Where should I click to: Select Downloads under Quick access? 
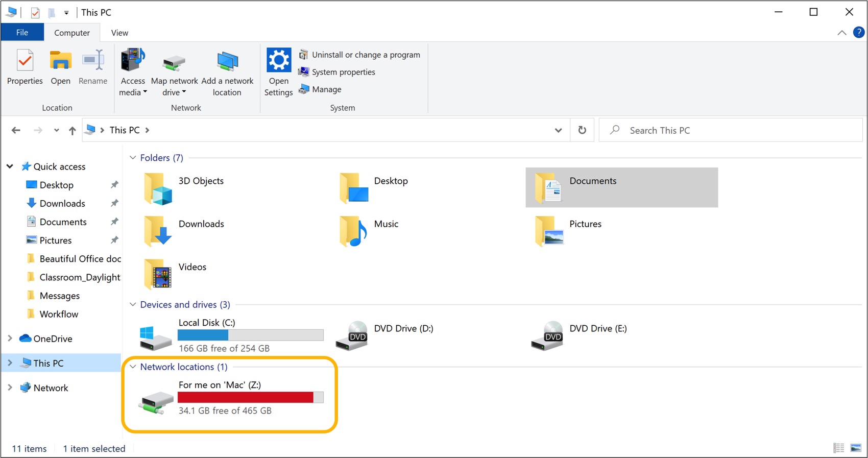tap(62, 203)
